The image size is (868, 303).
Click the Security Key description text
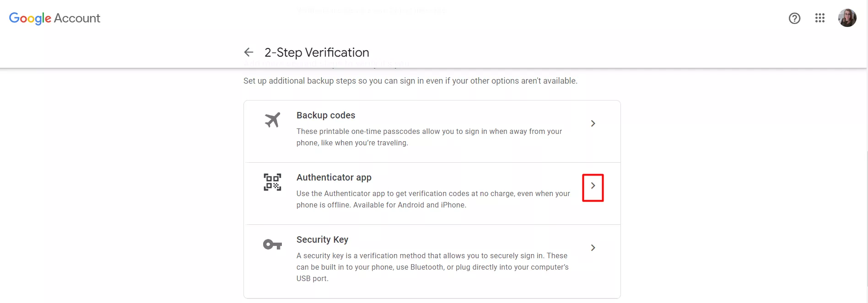(432, 267)
